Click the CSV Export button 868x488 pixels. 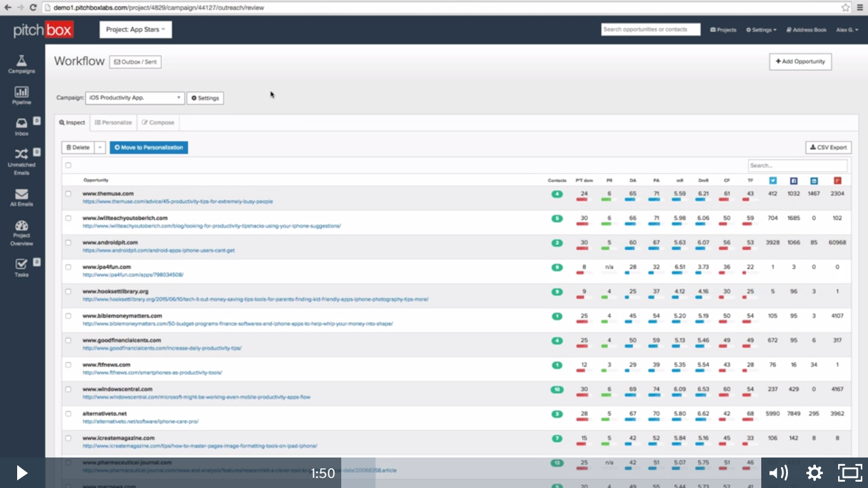pyautogui.click(x=829, y=147)
